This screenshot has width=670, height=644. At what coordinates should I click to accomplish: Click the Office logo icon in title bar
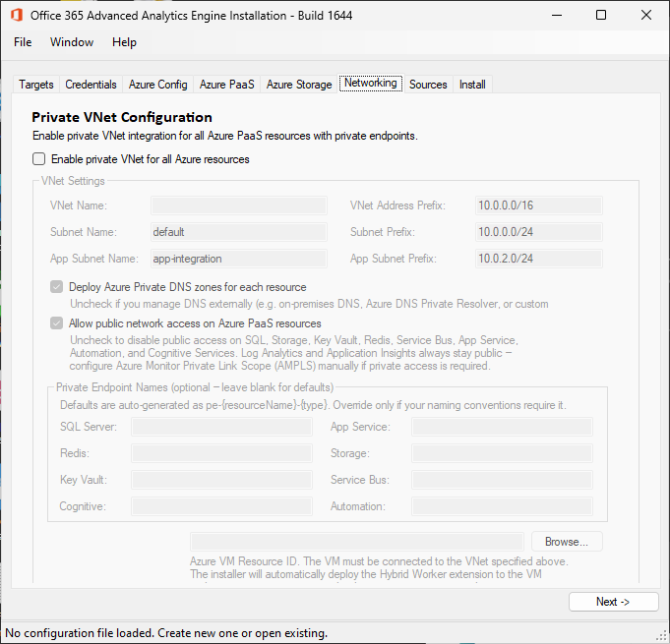tap(17, 15)
